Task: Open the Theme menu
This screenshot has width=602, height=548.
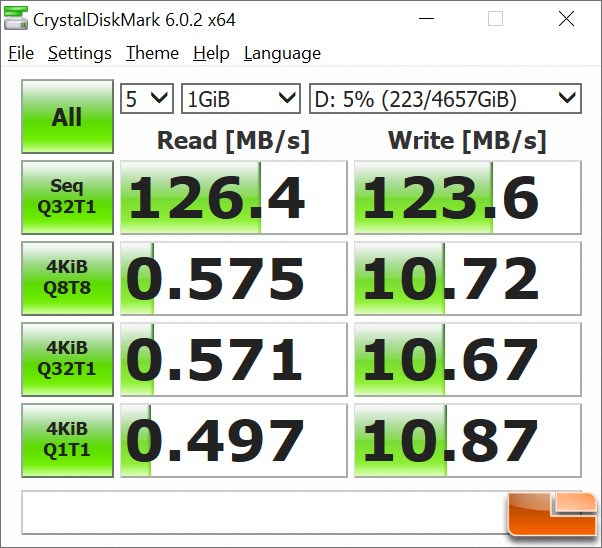Action: [152, 53]
